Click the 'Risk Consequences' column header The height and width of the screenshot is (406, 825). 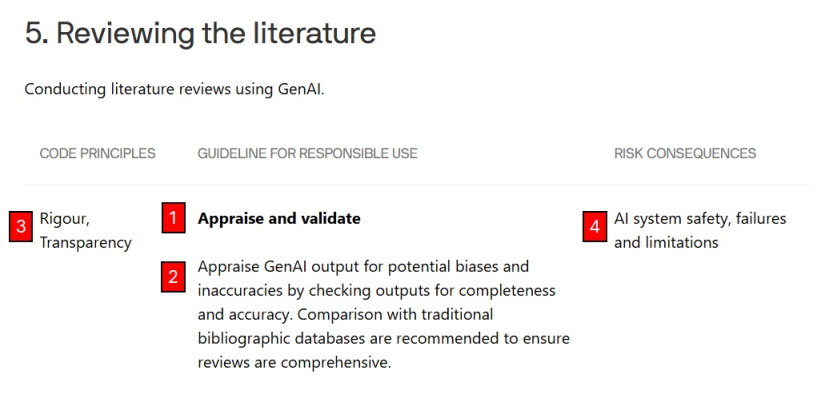[x=685, y=154]
